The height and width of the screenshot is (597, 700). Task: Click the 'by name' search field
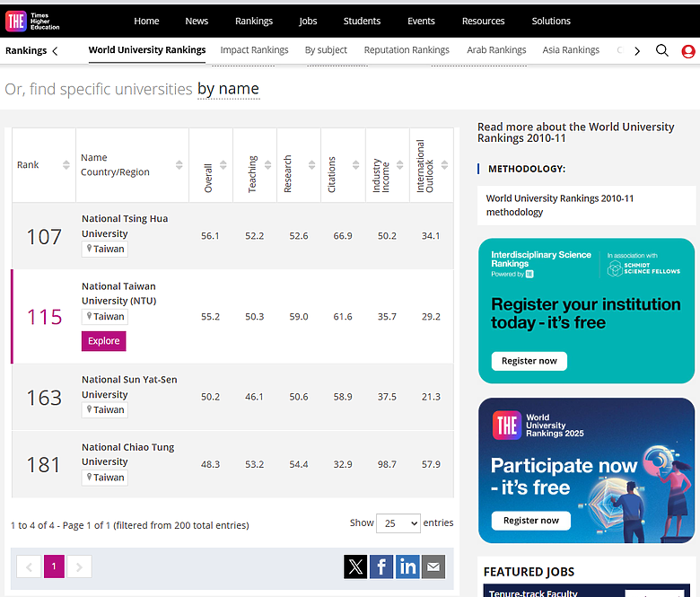point(228,89)
